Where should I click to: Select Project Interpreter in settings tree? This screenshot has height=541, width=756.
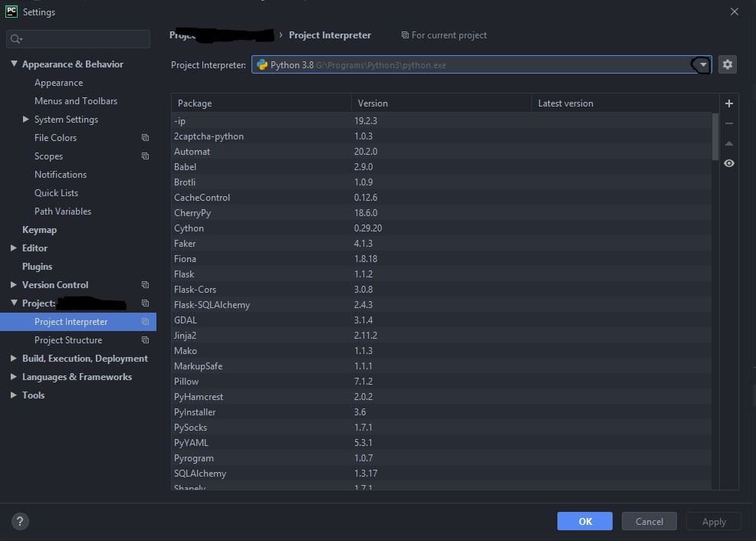pyautogui.click(x=78, y=322)
